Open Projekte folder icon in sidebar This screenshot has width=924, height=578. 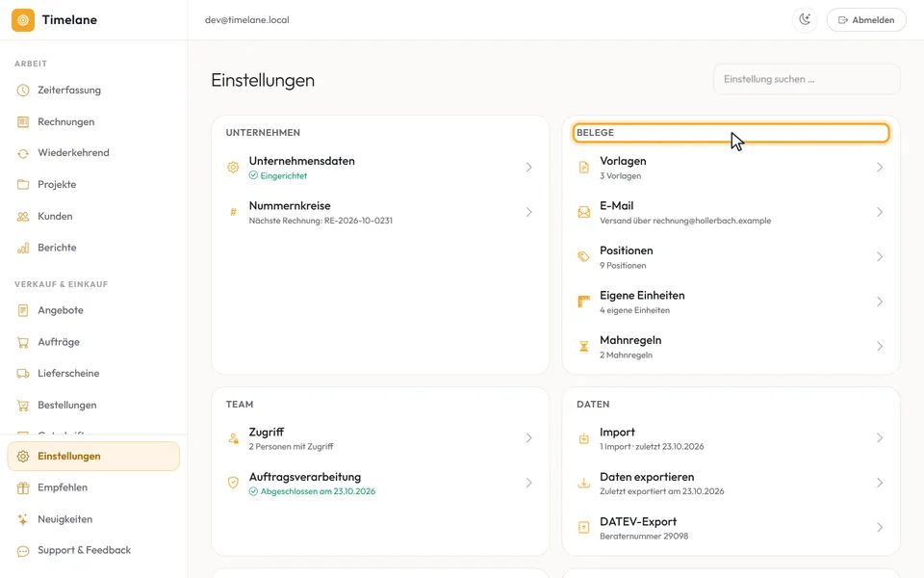(x=23, y=185)
